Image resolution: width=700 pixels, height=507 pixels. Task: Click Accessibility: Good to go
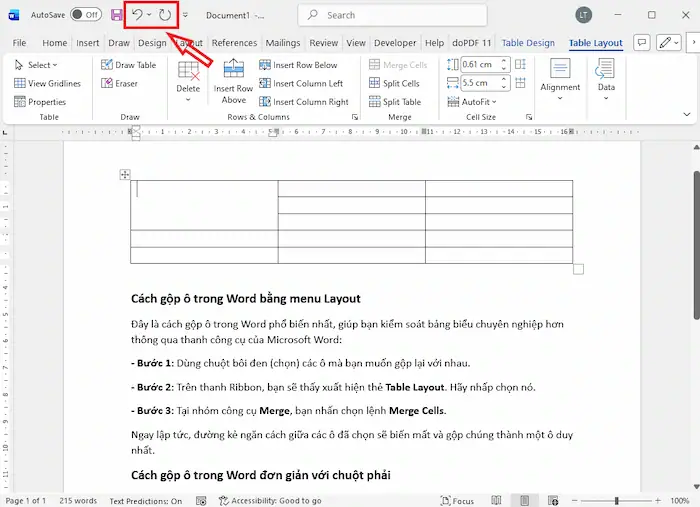270,501
